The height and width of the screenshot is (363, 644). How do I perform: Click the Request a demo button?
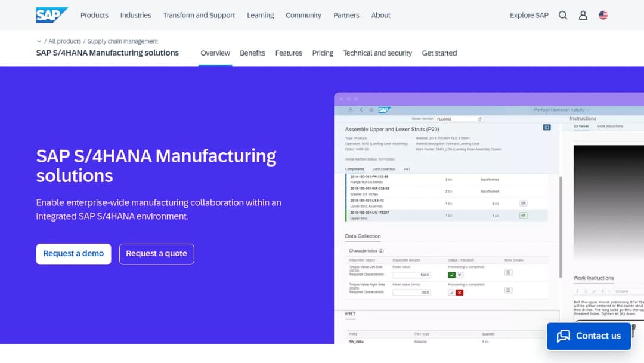73,254
